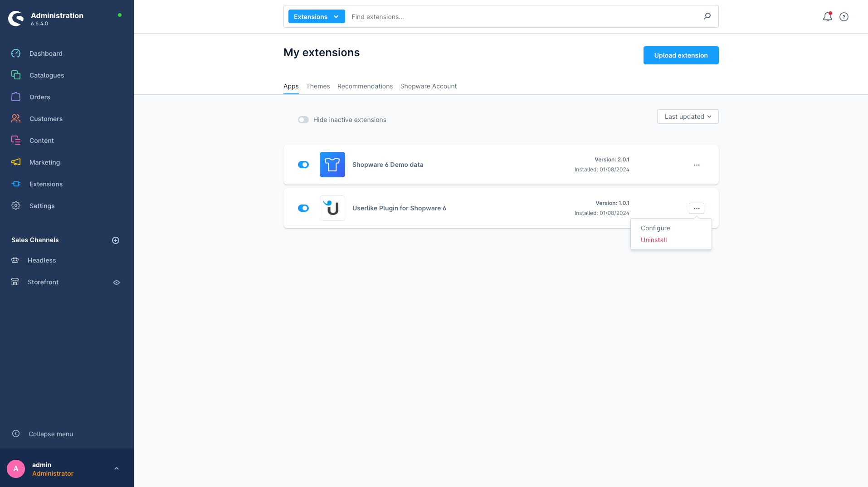Click the Version: 2.0.1 label
Screen dimensions: 868x487
(x=612, y=160)
